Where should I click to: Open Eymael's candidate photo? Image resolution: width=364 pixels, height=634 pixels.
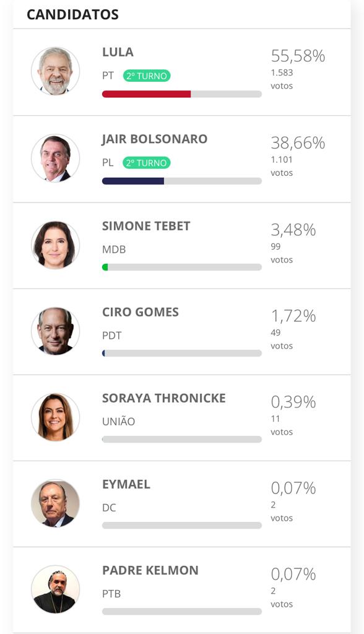click(x=56, y=503)
